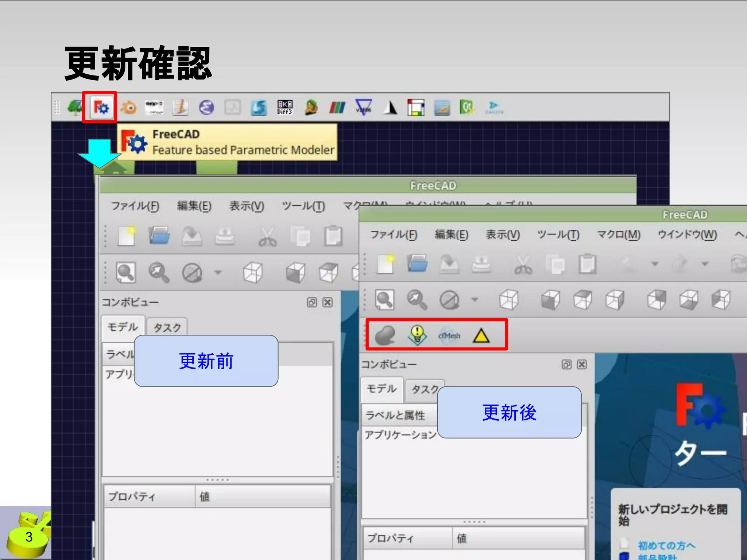Create new document in front FreeCAD window
This screenshot has height=560, width=747.
click(x=386, y=264)
